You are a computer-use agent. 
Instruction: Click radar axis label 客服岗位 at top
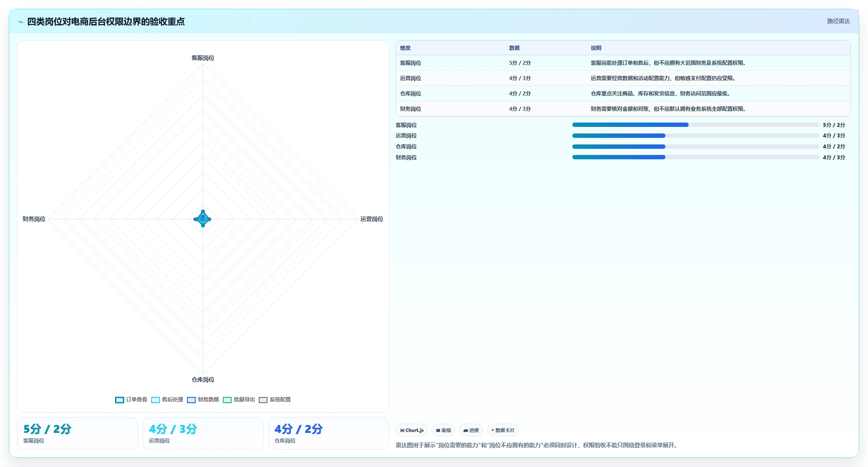[203, 58]
